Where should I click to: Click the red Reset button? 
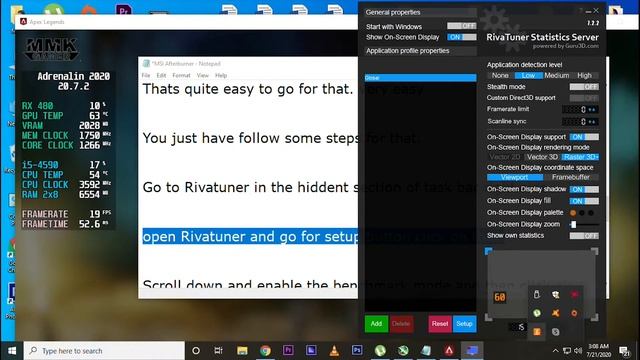(440, 324)
